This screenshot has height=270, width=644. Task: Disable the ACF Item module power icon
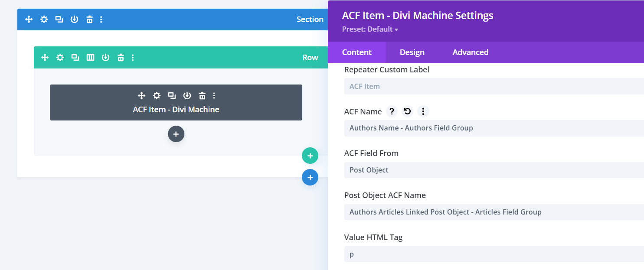tap(187, 96)
